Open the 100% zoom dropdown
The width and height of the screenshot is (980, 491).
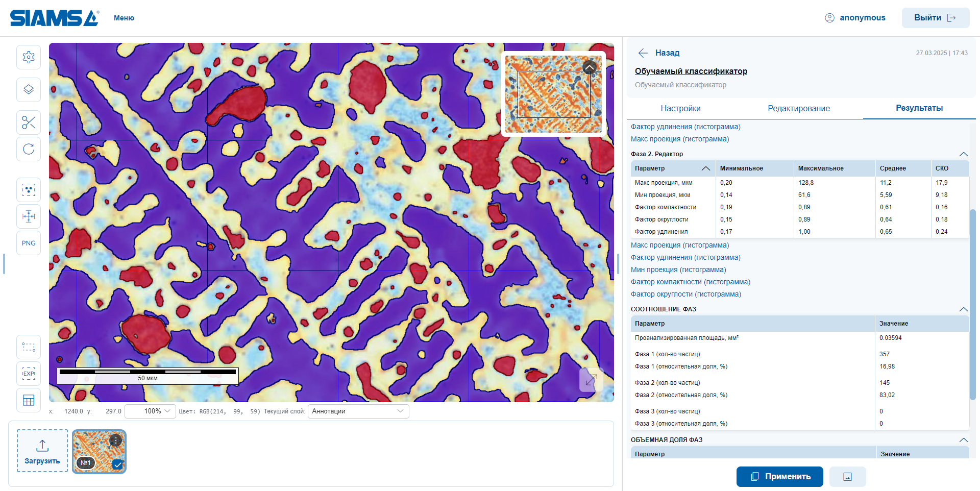click(x=151, y=411)
